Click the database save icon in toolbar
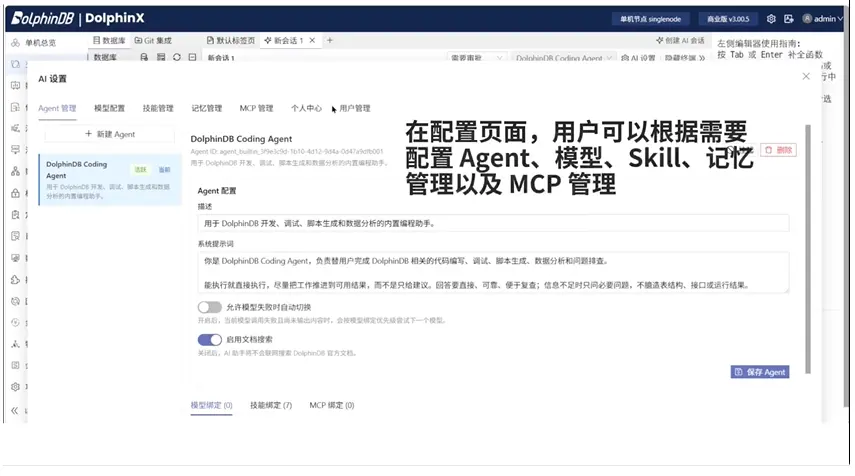 [x=144, y=57]
